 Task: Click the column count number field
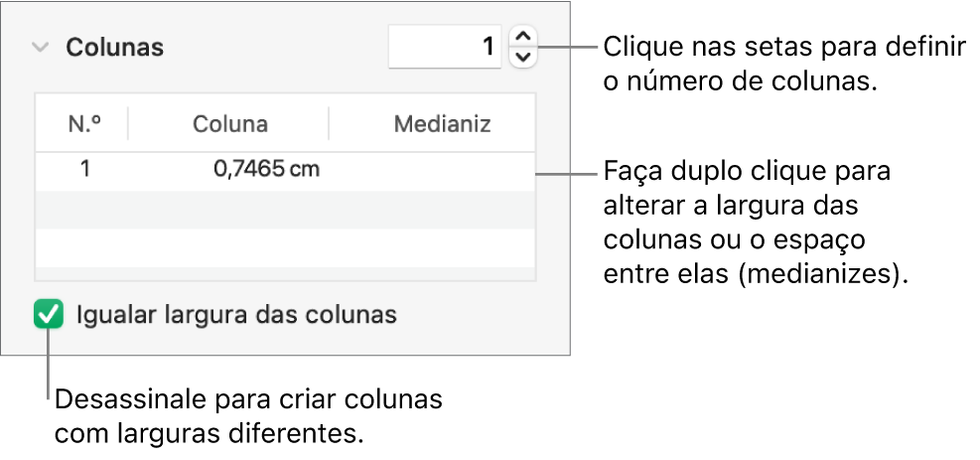coord(445,46)
